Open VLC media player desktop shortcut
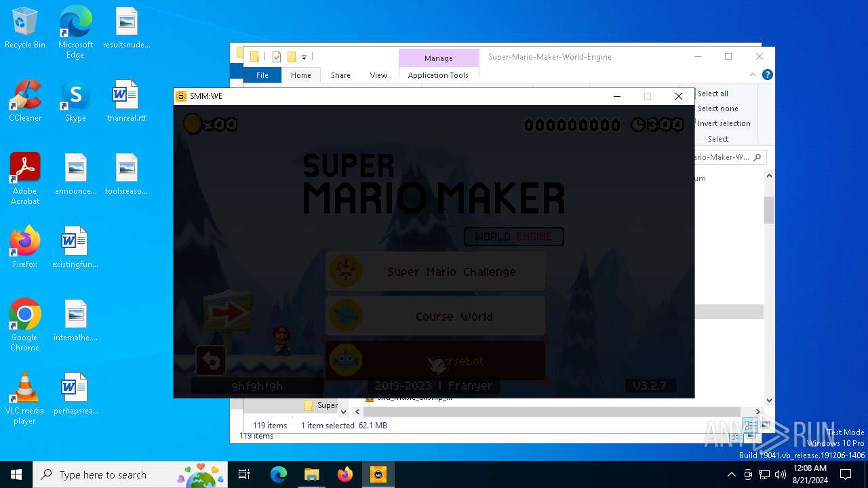The image size is (868, 488). [x=25, y=399]
